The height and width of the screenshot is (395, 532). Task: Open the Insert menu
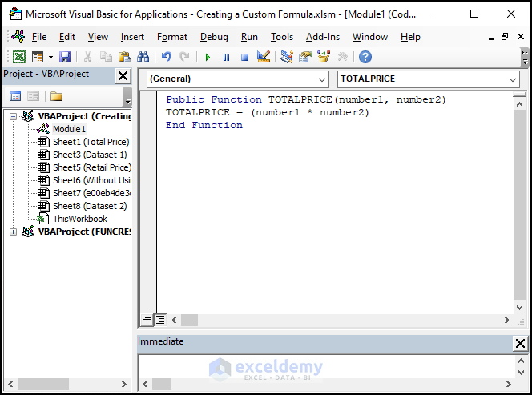click(132, 37)
